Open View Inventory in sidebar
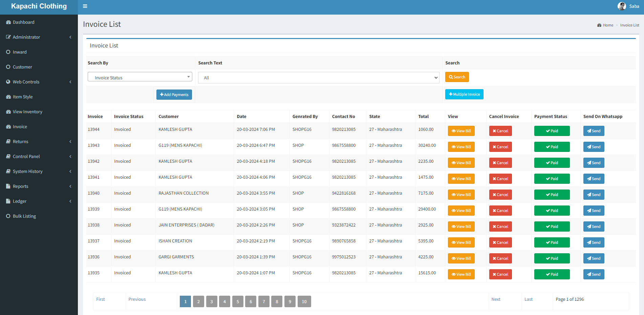Screen dimensions: 644x315 (27, 112)
